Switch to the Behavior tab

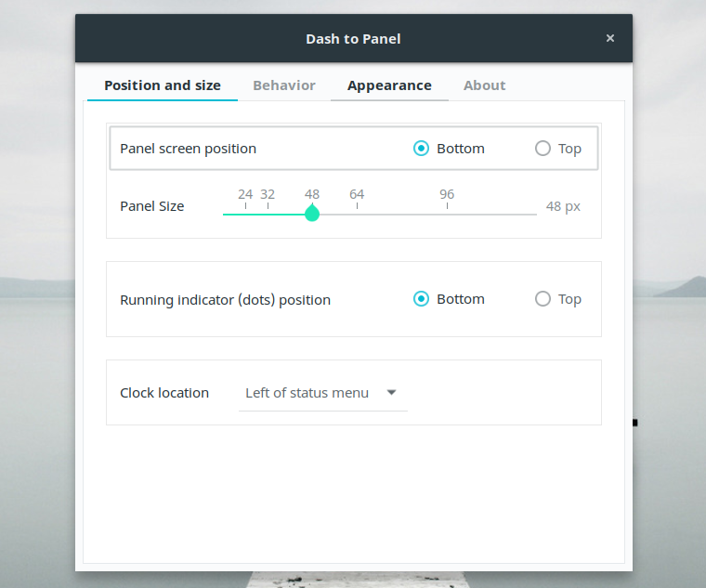tap(284, 85)
